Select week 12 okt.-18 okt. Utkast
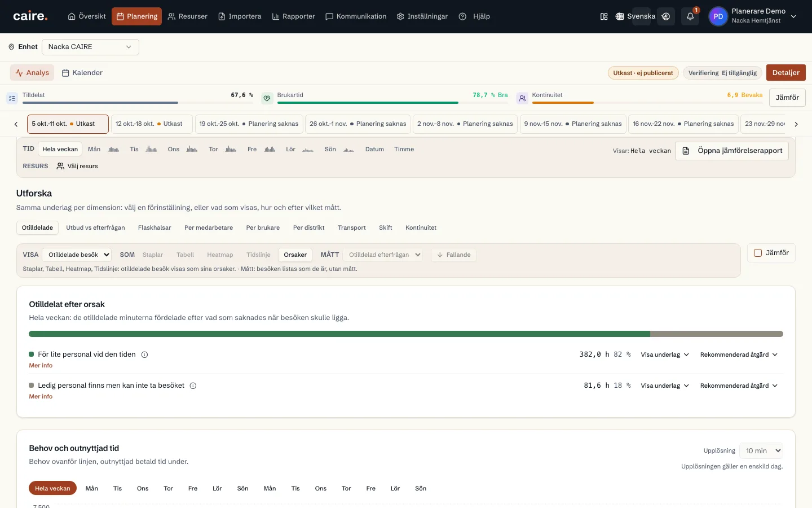 [x=152, y=124]
